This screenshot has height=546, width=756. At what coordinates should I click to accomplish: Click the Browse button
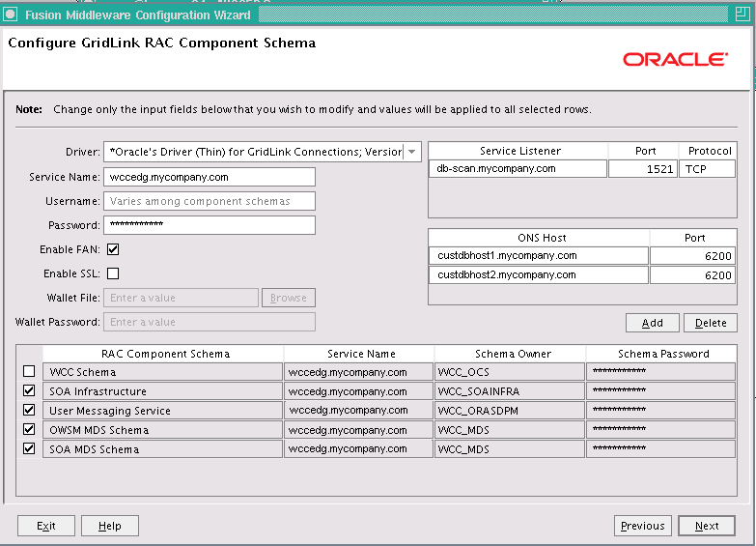289,298
